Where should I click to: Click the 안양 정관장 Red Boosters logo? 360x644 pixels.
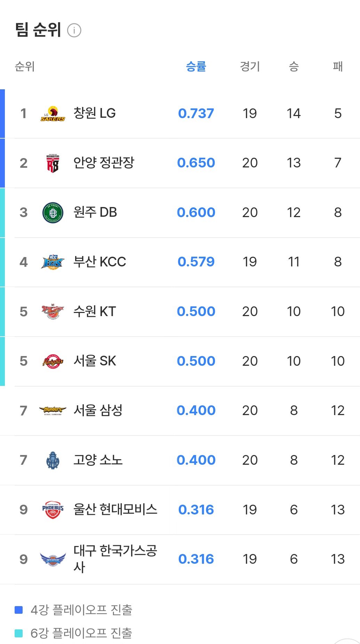click(51, 163)
